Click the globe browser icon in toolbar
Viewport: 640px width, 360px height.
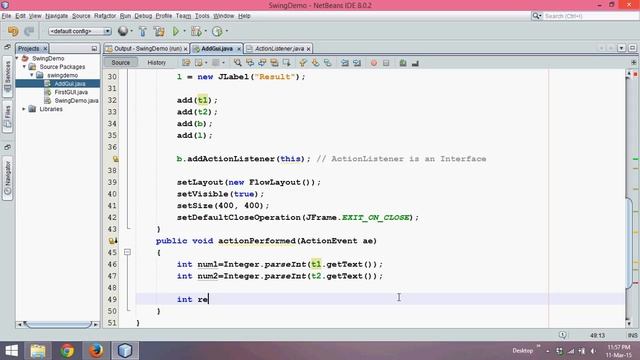tap(122, 31)
